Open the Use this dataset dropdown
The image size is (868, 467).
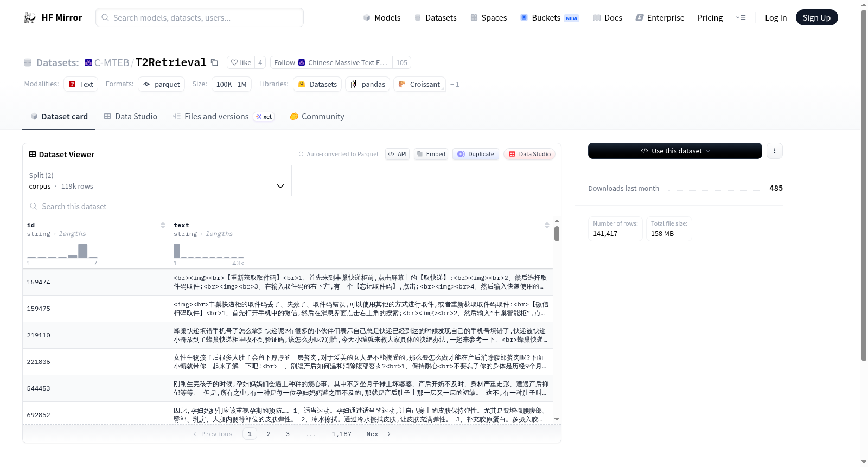tap(675, 151)
